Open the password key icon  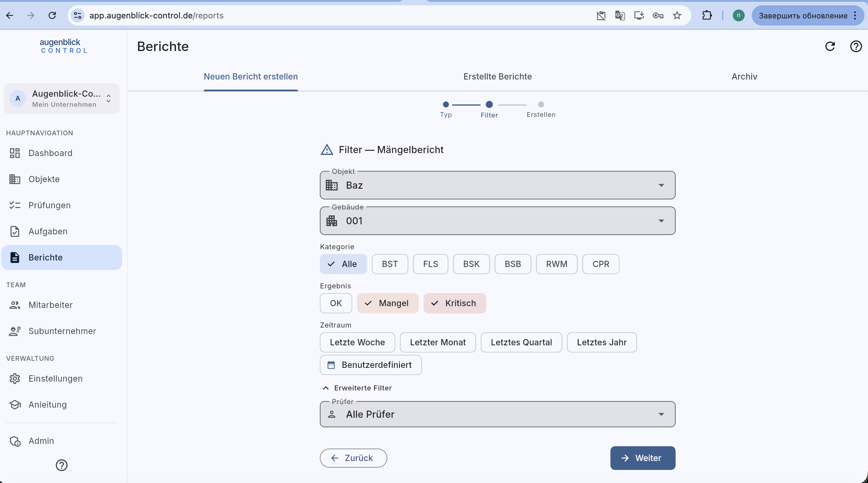(658, 15)
